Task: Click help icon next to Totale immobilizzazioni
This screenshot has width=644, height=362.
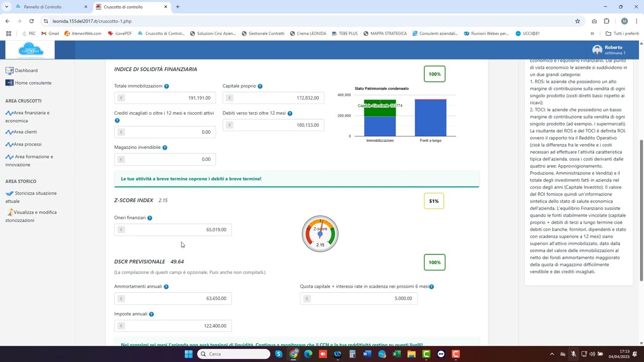Action: point(167,86)
